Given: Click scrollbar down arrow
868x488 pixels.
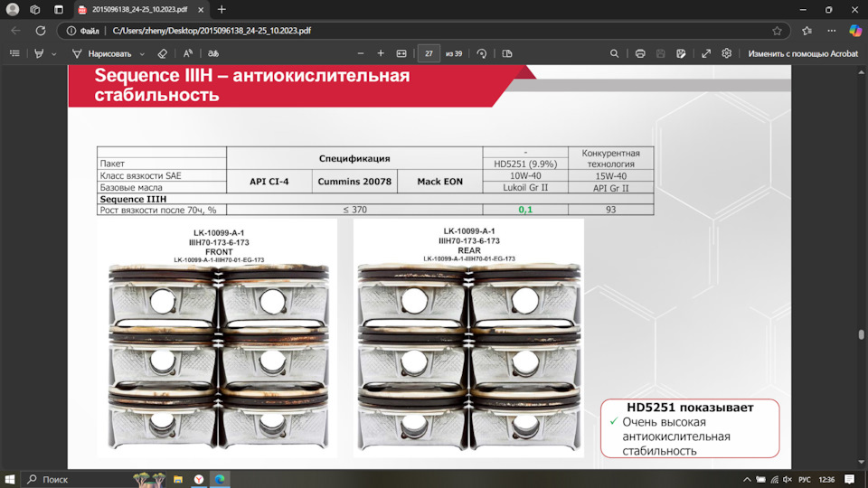Looking at the screenshot, I should point(861,462).
